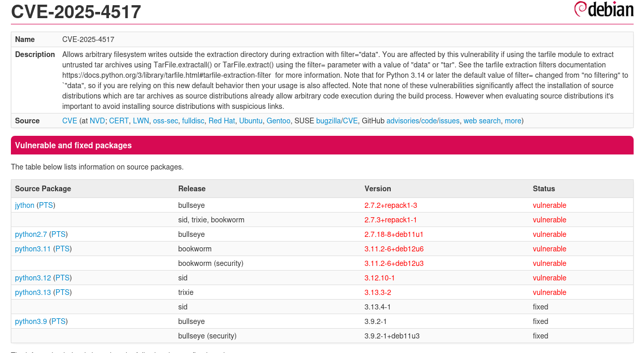Open the NVD link
Screen dimensions: 644x353
point(97,121)
